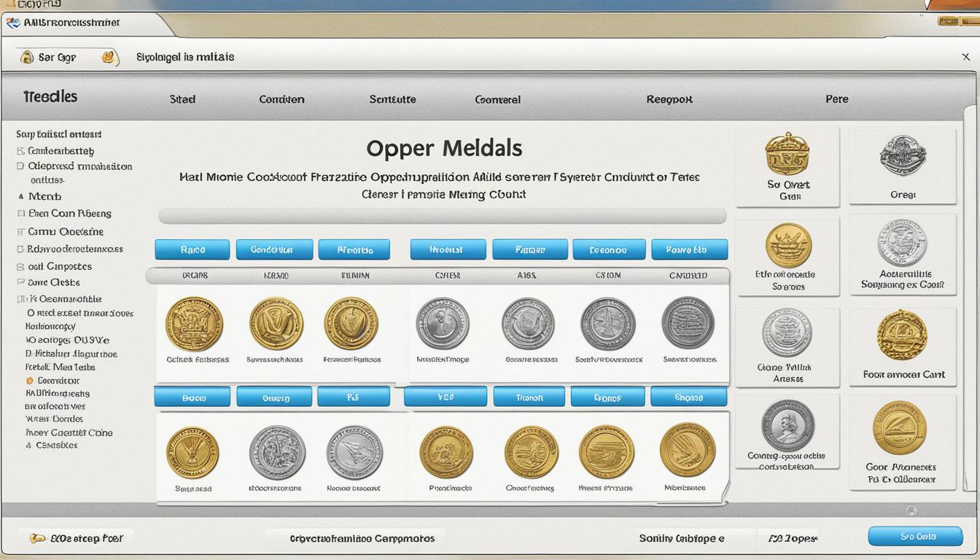980x560 pixels.
Task: Open the Reogpox tab
Action: point(669,99)
